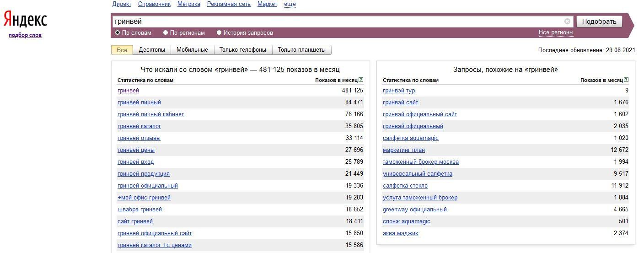Click the Последнее обновление: 29.08.2021 text
Image resolution: width=644 pixels, height=253 pixels.
tap(587, 50)
